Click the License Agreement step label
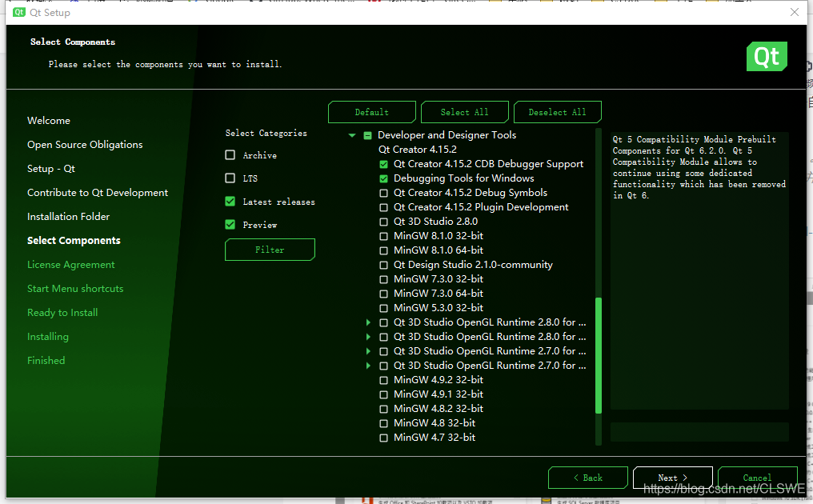The image size is (813, 504). point(71,265)
